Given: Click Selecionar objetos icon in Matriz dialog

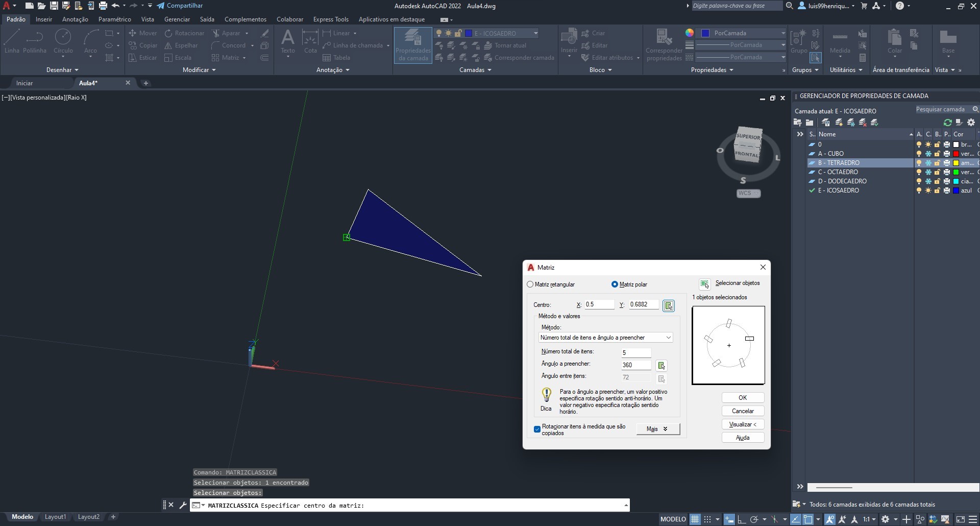Looking at the screenshot, I should click(704, 284).
